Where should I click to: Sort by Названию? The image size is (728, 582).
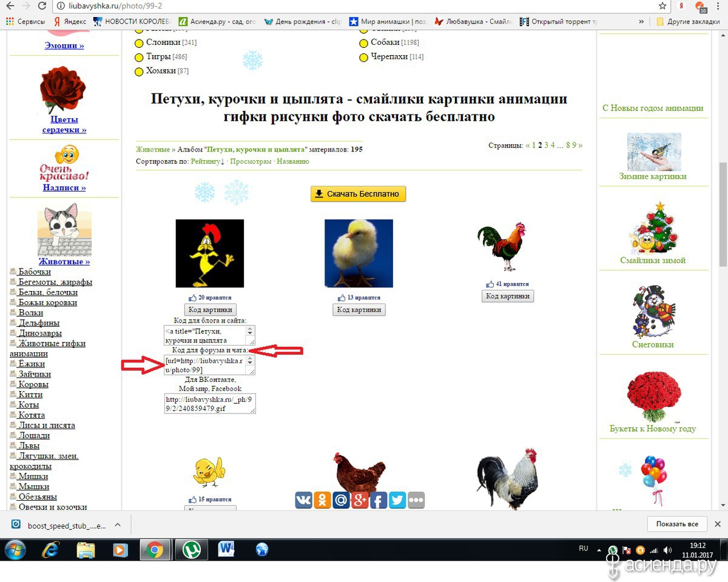tap(293, 161)
